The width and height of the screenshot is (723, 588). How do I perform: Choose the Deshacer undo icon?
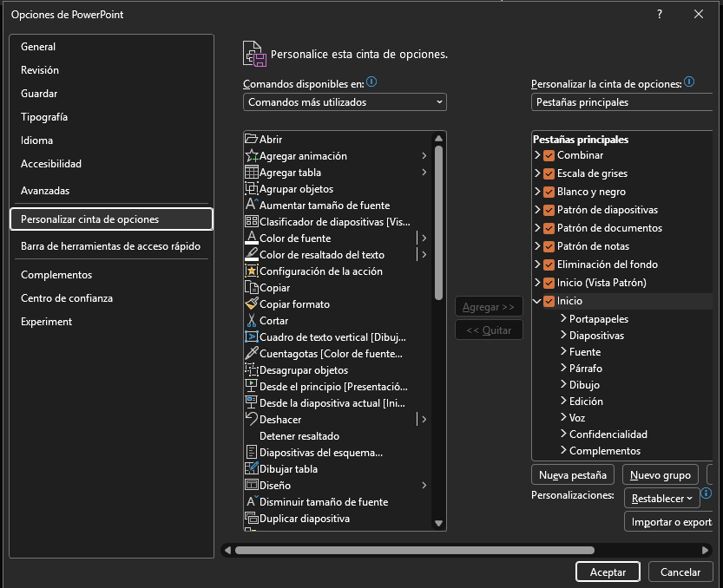(252, 419)
